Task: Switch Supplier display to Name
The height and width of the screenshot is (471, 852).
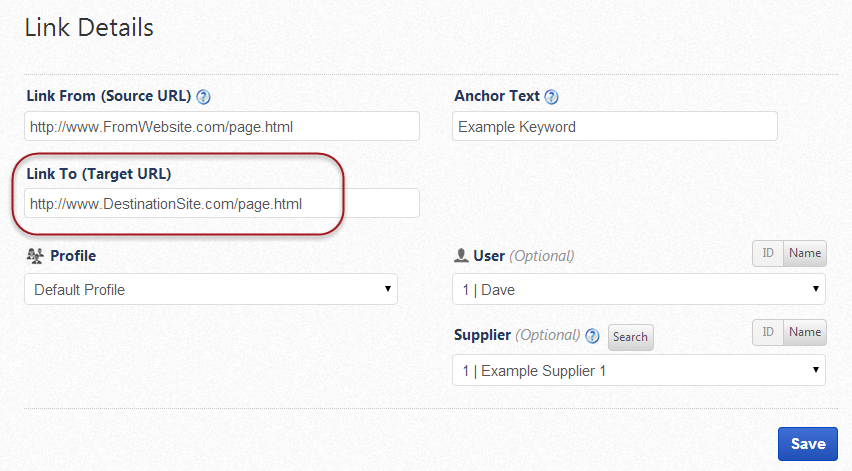Action: point(805,332)
